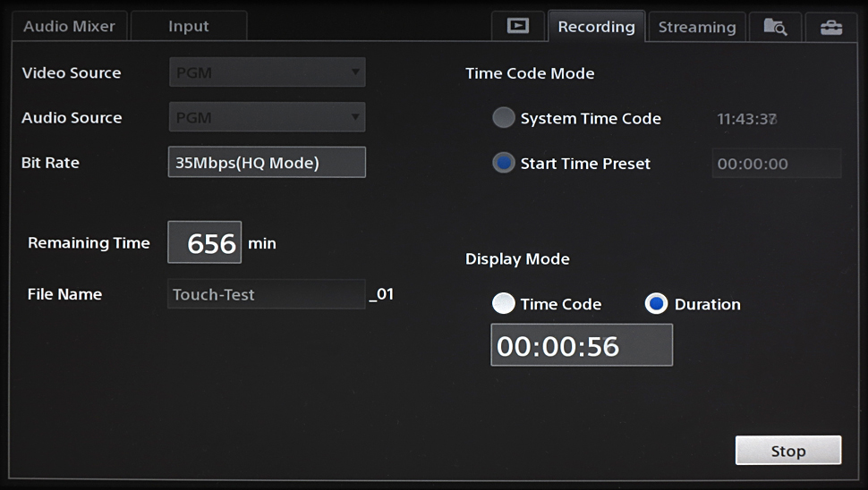Open the playback tab with the play icon
The width and height of the screenshot is (868, 490).
[518, 26]
